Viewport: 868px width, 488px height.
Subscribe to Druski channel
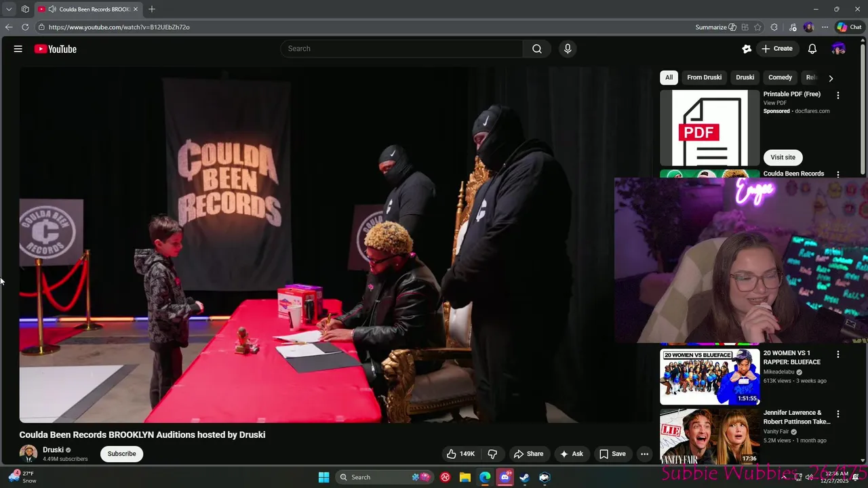click(122, 453)
